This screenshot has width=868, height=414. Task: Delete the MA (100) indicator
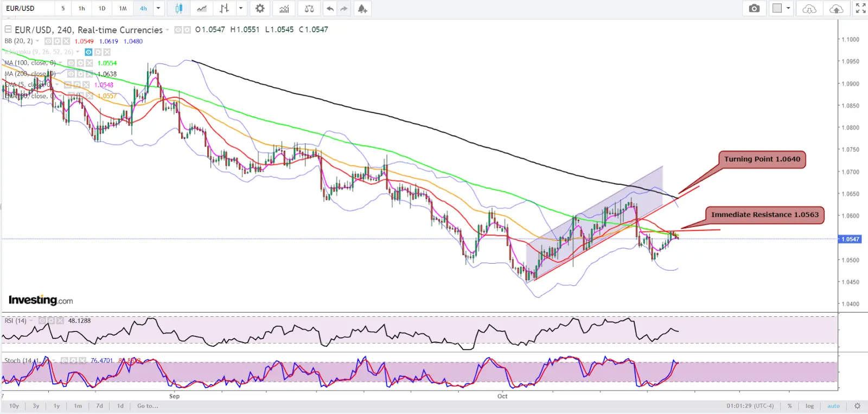tap(90, 63)
